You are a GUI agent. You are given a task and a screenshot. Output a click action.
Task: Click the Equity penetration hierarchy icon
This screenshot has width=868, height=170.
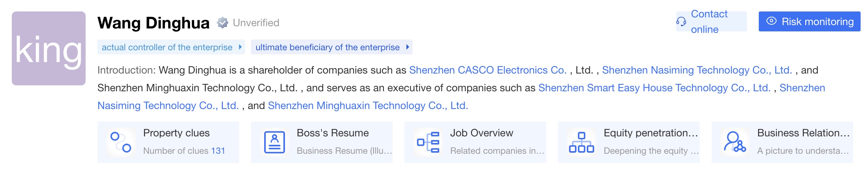[x=582, y=142]
